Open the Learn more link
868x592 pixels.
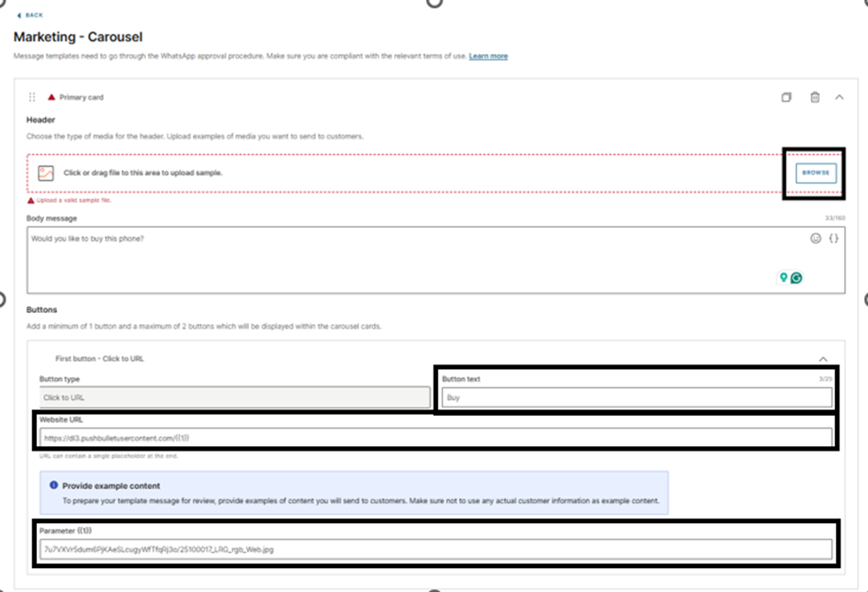click(x=489, y=56)
